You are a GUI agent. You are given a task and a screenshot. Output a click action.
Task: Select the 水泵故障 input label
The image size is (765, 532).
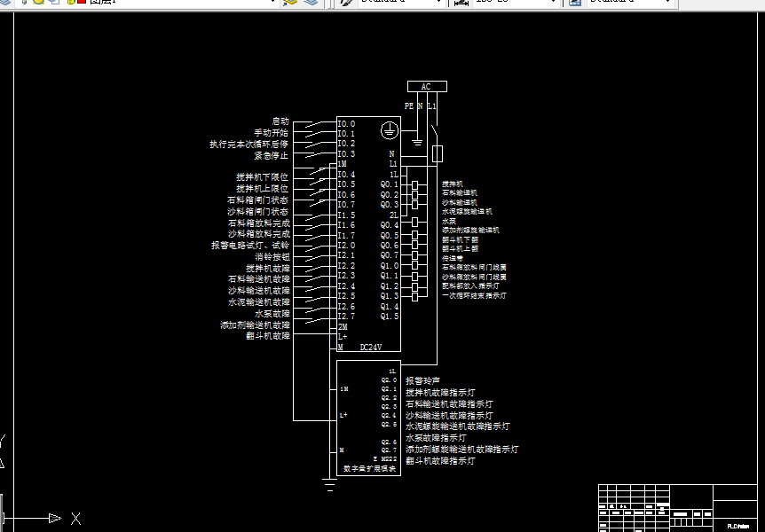coord(272,314)
